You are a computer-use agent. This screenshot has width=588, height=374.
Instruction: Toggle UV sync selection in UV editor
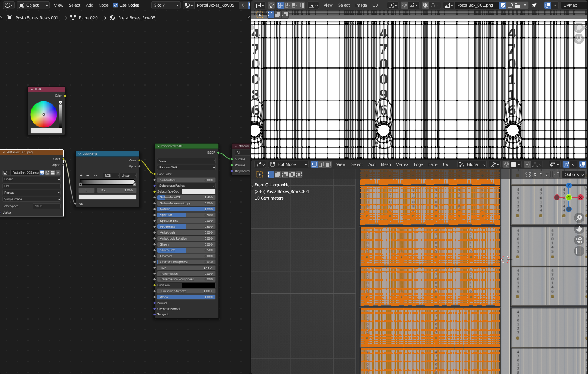pyautogui.click(x=271, y=5)
